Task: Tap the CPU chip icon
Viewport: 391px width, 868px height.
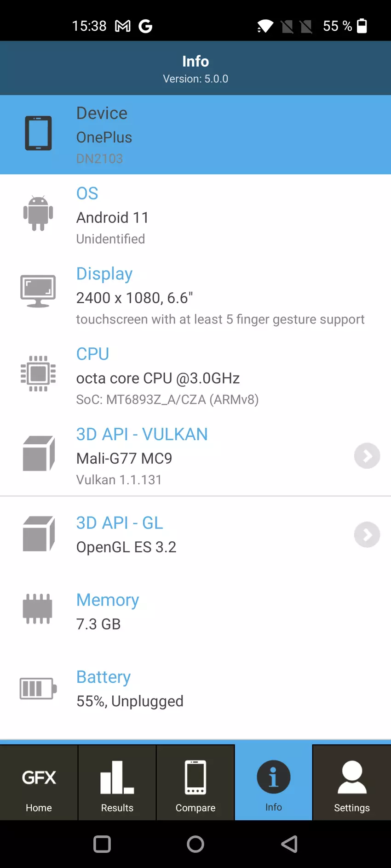Action: 38,373
